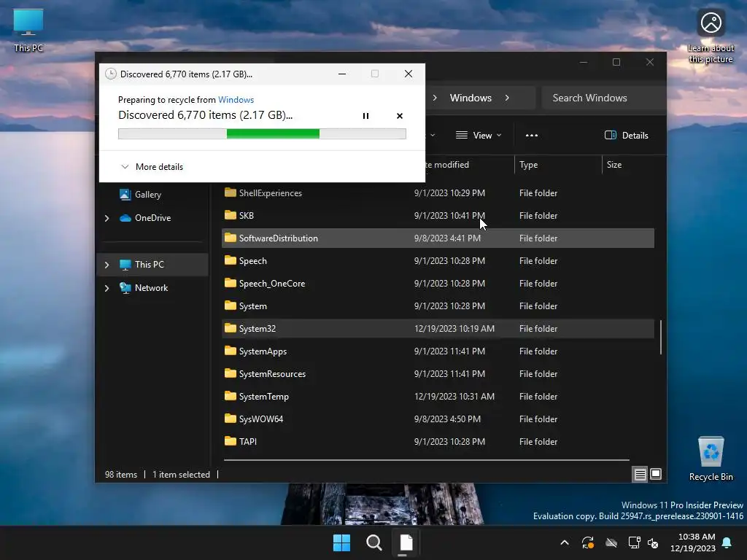Click File folder type for TAPI
Screen dimensions: 747x560
click(538, 441)
